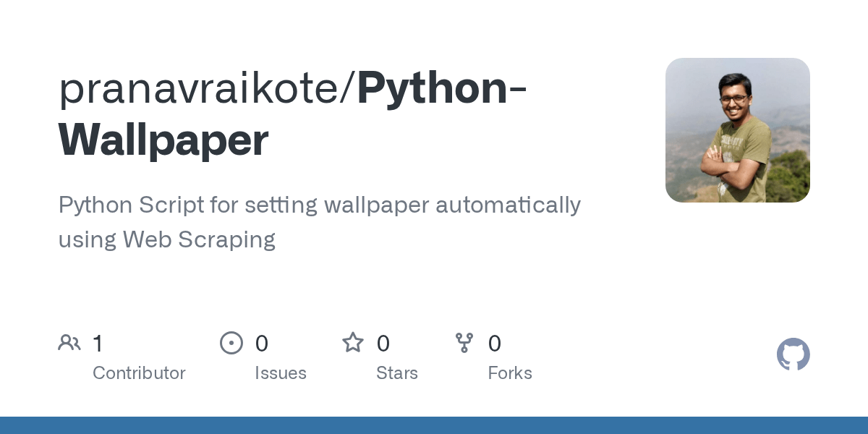Click the contributors people icon

tap(69, 343)
